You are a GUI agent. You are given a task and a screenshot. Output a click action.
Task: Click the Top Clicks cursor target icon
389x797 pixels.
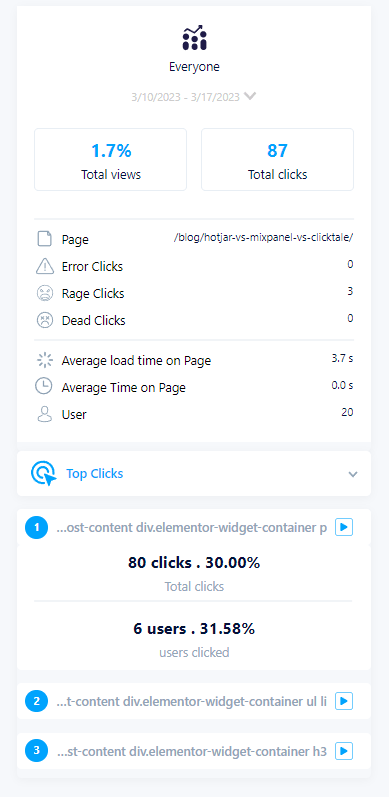pyautogui.click(x=44, y=474)
